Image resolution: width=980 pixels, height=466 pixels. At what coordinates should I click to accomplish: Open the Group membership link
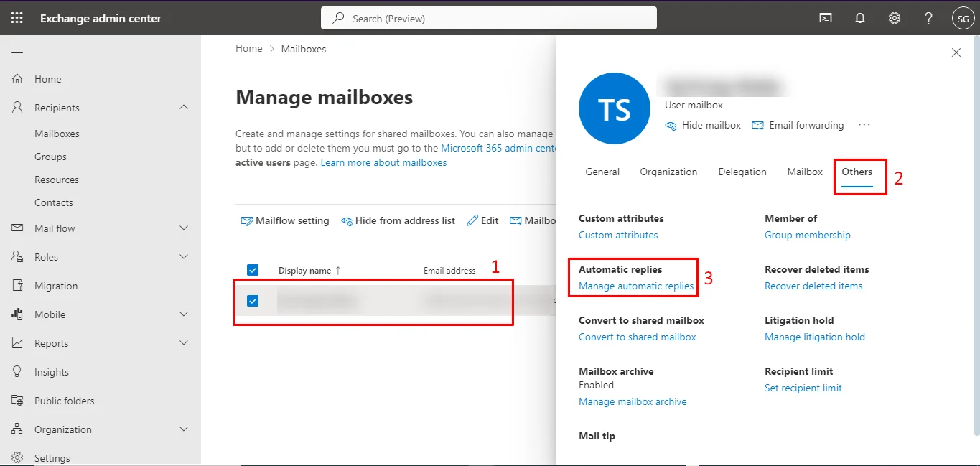(808, 235)
